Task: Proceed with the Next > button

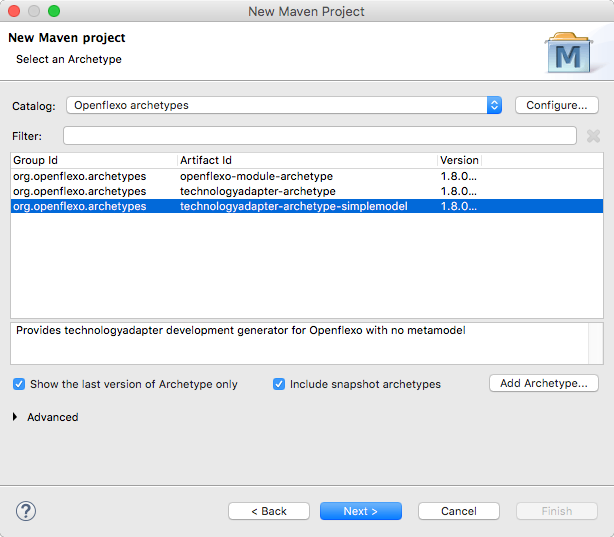Action: click(361, 511)
